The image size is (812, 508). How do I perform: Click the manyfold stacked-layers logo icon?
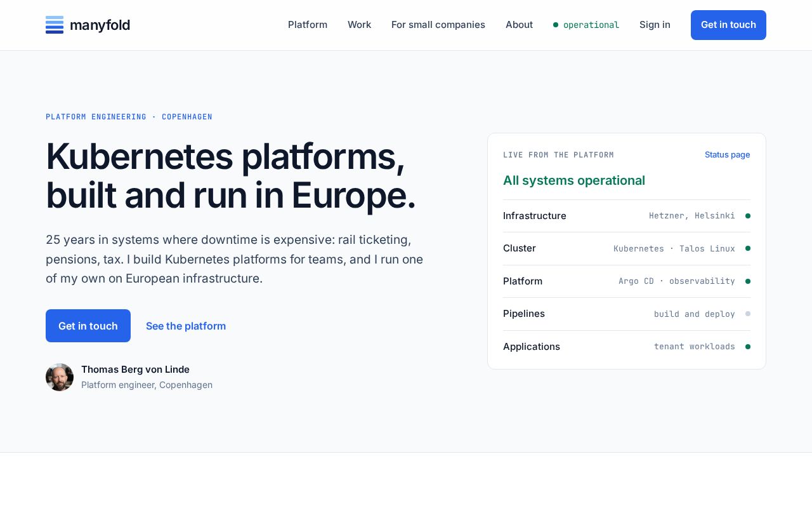pos(55,25)
